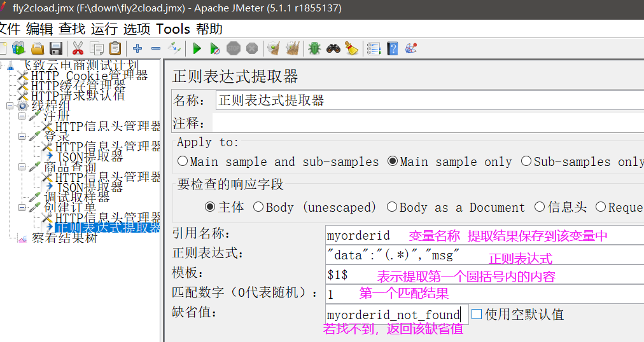644x342 pixels.
Task: Click the 模板 field containing $1$
Action: coord(485,275)
